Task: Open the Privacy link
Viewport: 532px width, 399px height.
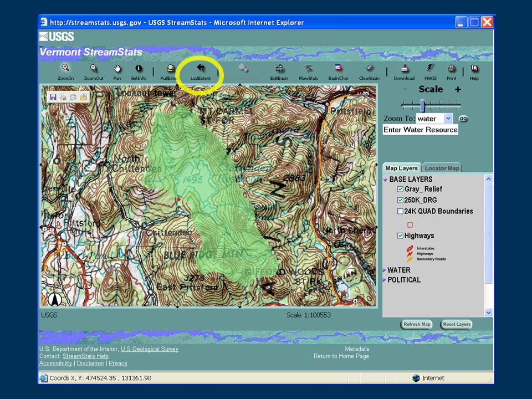Action: [x=118, y=363]
